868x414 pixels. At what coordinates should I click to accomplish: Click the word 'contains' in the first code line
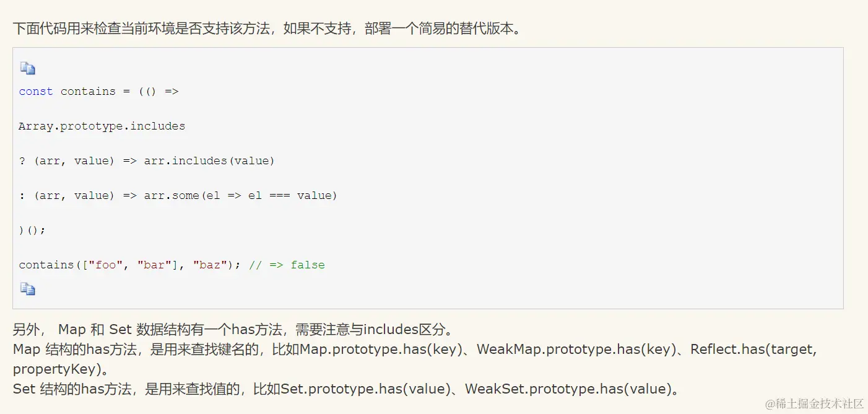pyautogui.click(x=88, y=91)
